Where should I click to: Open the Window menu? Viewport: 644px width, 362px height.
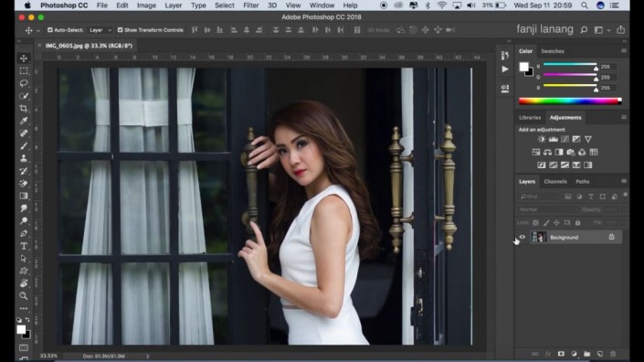pyautogui.click(x=322, y=5)
